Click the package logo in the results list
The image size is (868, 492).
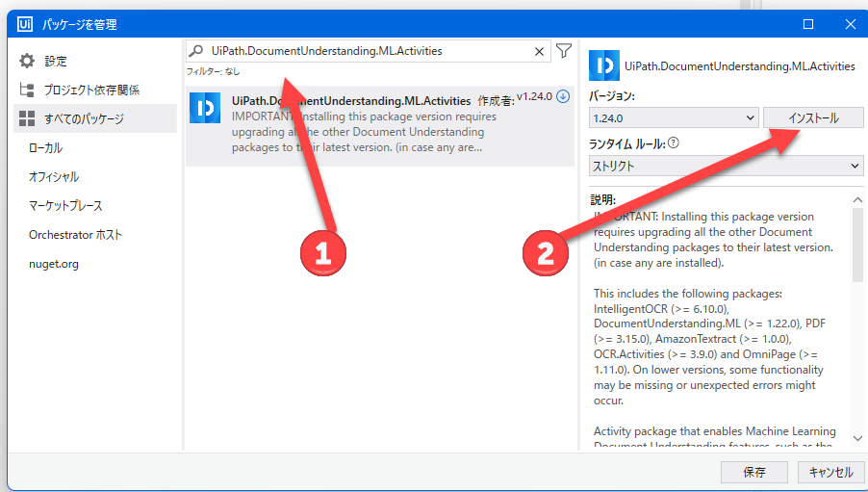pos(205,108)
